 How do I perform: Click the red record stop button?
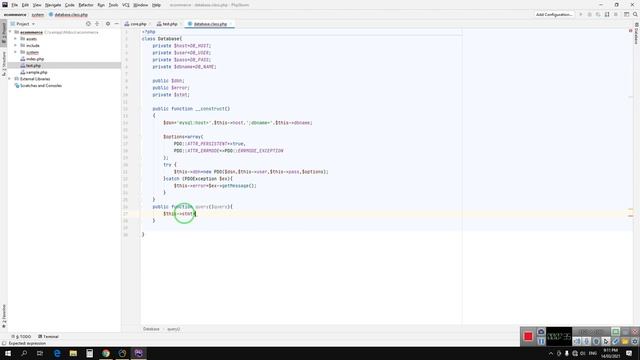coord(528,336)
